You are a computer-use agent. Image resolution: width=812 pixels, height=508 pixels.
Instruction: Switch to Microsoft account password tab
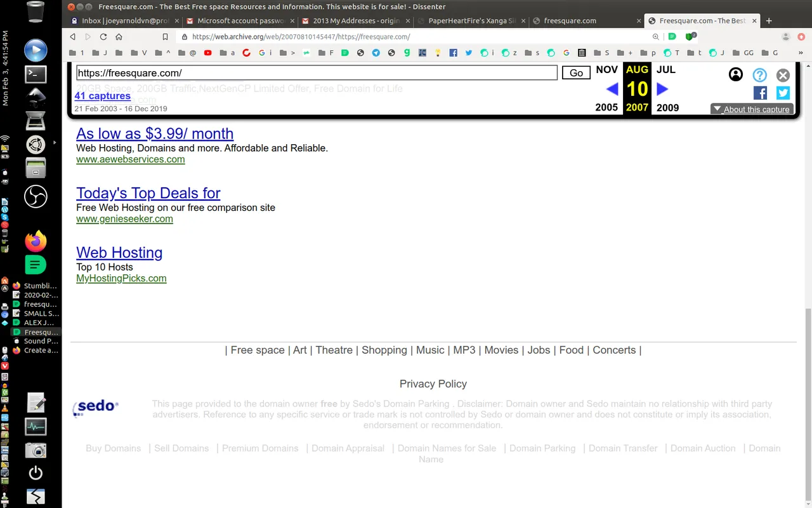point(241,20)
